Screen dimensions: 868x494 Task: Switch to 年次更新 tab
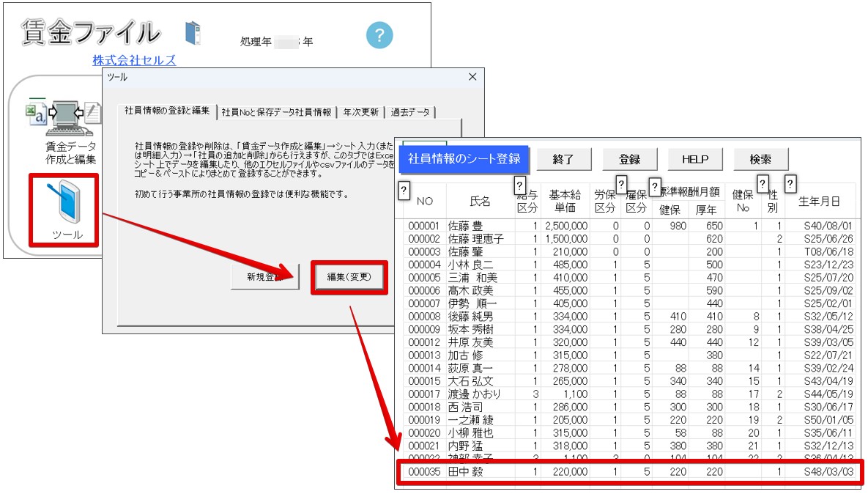[x=360, y=112]
